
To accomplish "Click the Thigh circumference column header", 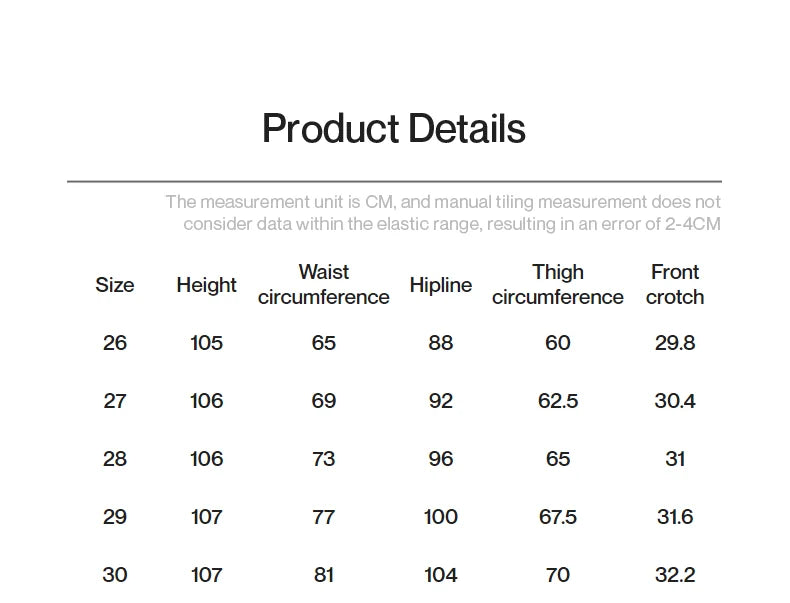I will [x=557, y=285].
